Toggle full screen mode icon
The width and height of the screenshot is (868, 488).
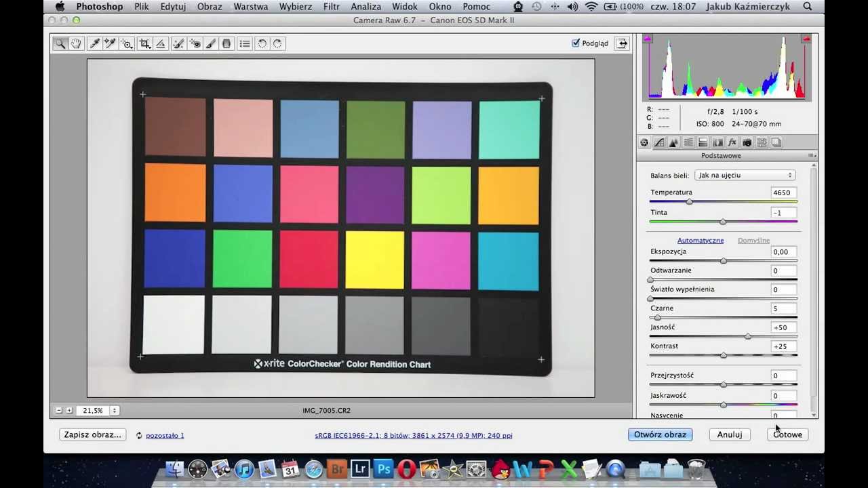622,43
